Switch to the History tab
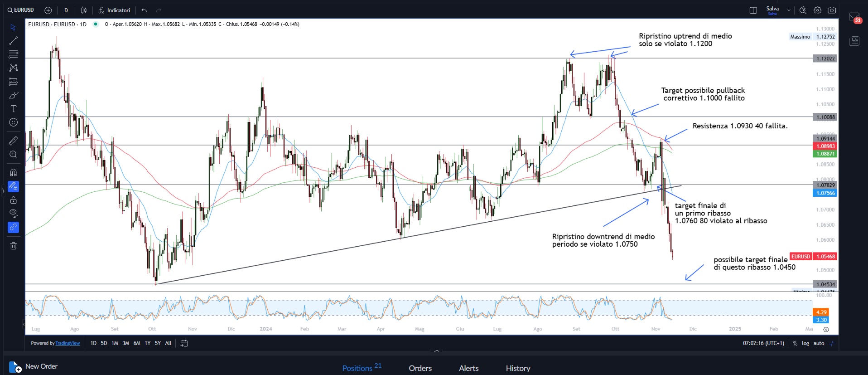Screen dimensions: 868x375 pyautogui.click(x=518, y=368)
